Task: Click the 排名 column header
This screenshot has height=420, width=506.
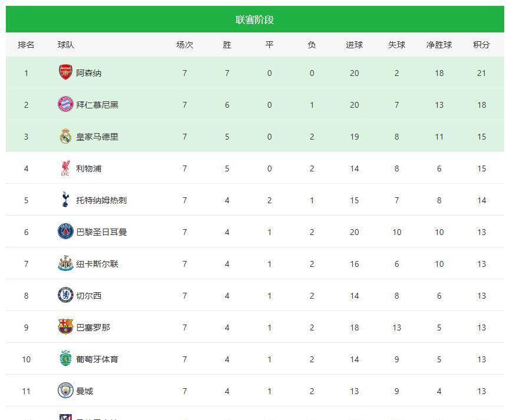Action: click(25, 44)
